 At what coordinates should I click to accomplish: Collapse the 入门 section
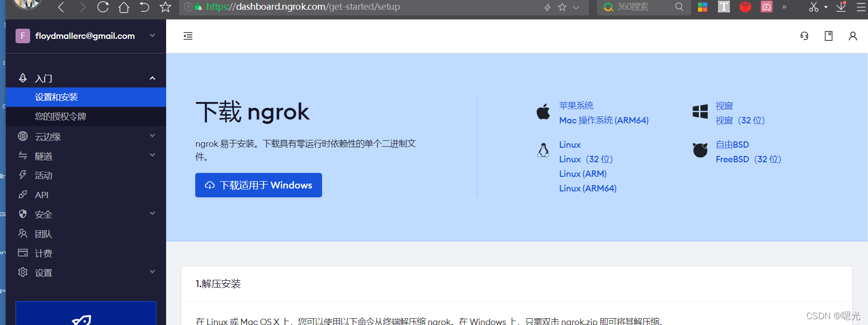tap(86, 78)
